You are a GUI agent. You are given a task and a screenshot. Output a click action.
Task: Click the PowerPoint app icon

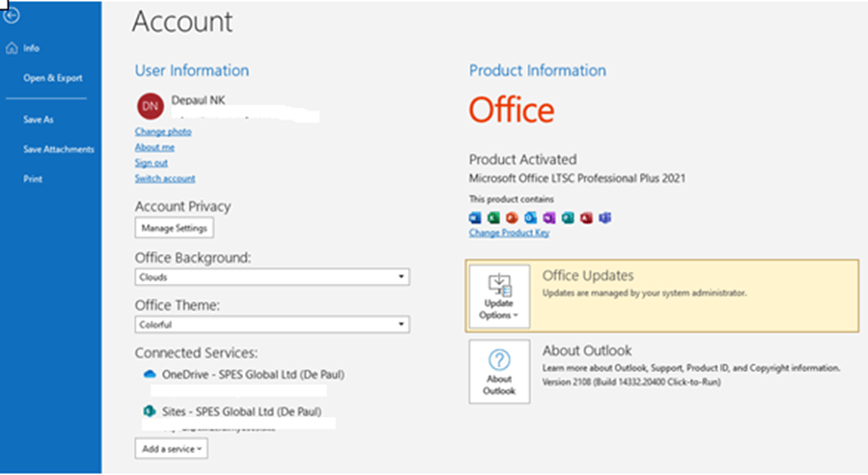(512, 218)
